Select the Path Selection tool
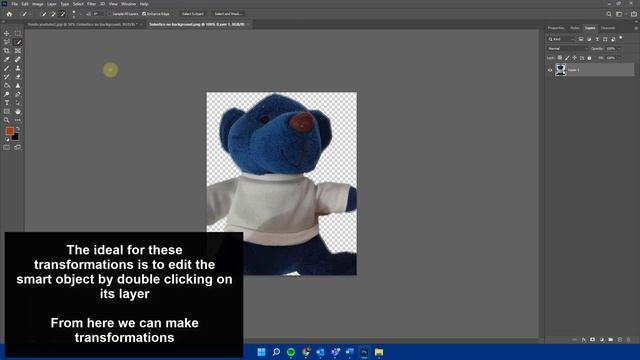This screenshot has height=360, width=640. click(18, 103)
